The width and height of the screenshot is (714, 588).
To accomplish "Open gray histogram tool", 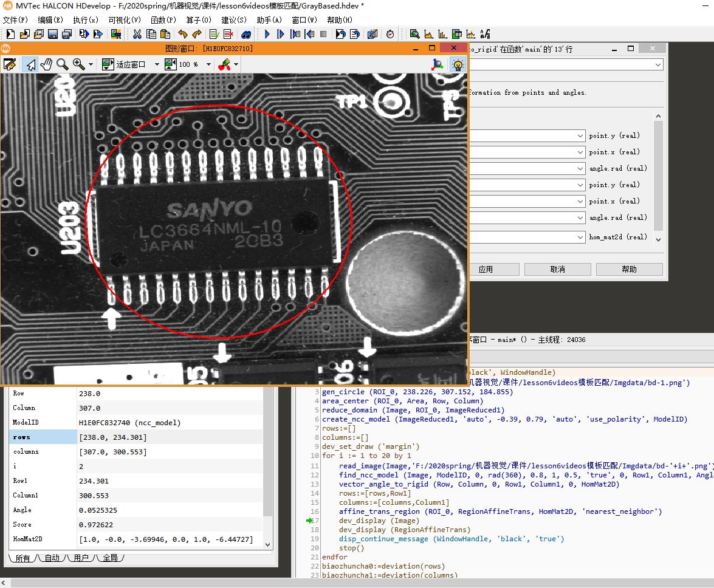I will click(x=428, y=34).
